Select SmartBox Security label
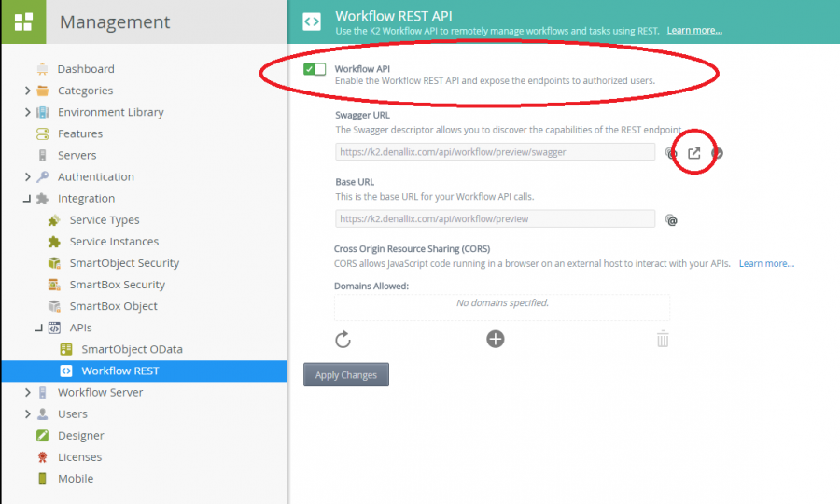This screenshot has height=504, width=840. [118, 285]
